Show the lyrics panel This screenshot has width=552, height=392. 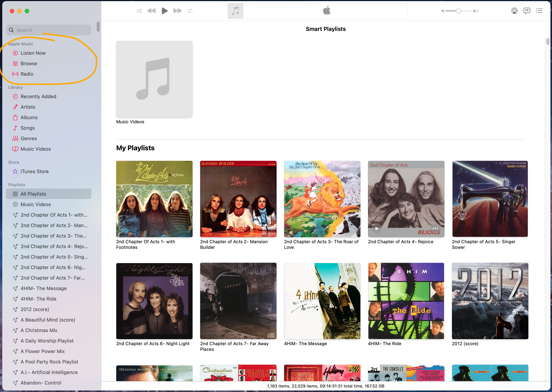527,11
